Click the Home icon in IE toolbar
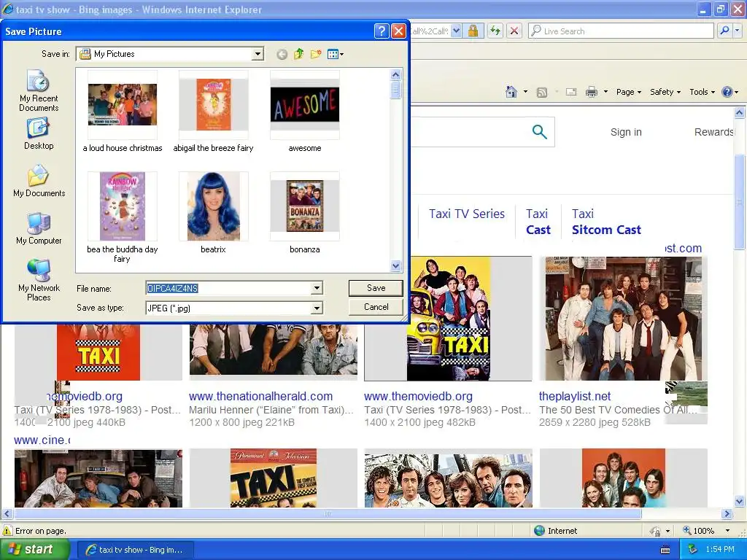The width and height of the screenshot is (747, 560). tap(511, 91)
